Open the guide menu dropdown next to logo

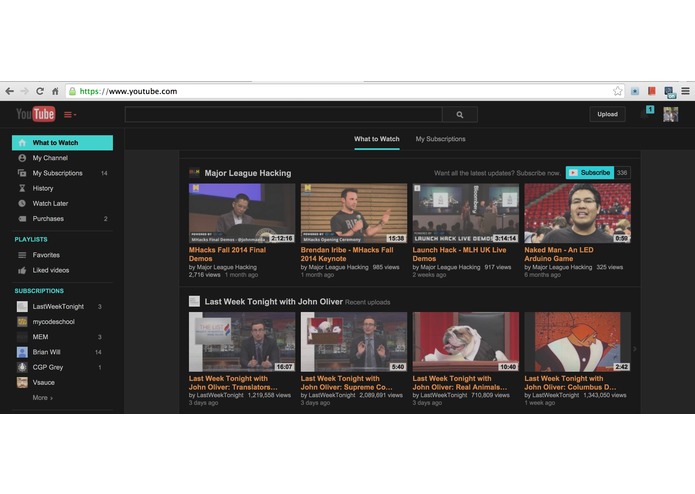(70, 115)
